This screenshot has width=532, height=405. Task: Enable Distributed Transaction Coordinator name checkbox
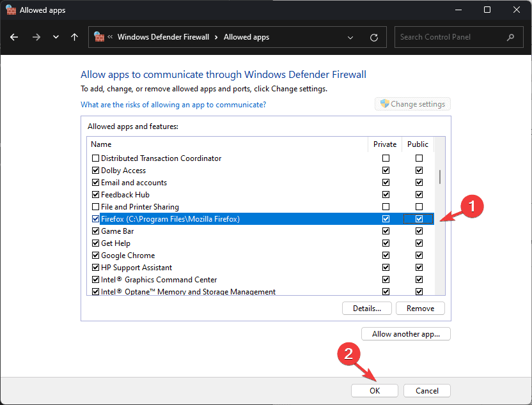96,158
